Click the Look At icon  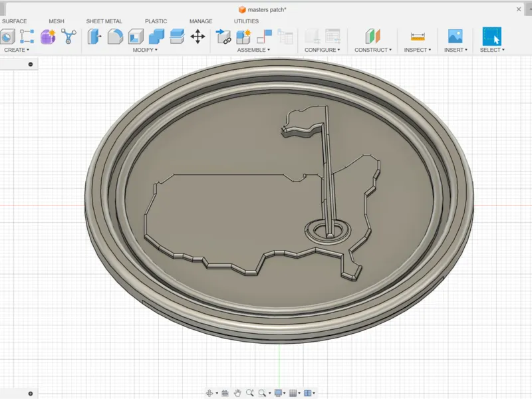tap(225, 393)
